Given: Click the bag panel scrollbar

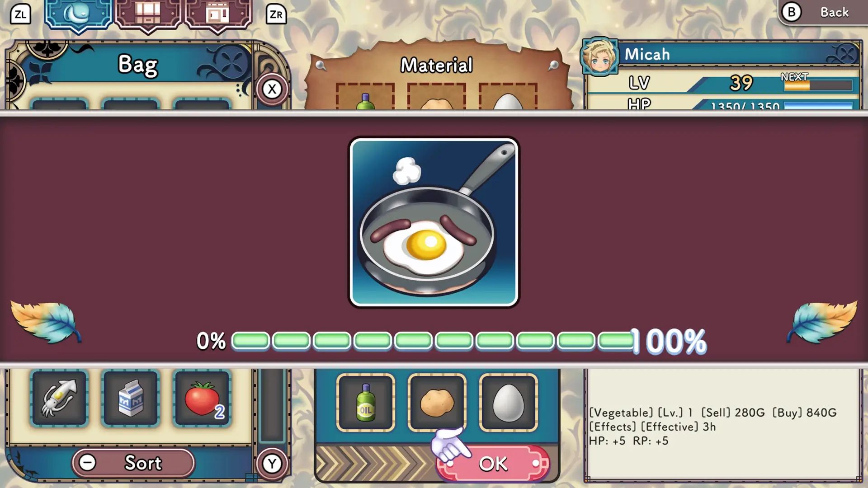Looking at the screenshot, I should [272, 404].
